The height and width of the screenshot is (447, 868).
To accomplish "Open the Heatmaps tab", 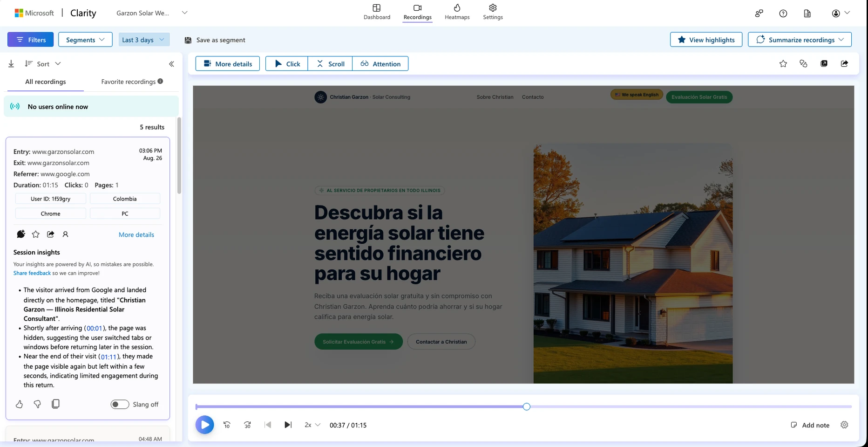I will [457, 12].
